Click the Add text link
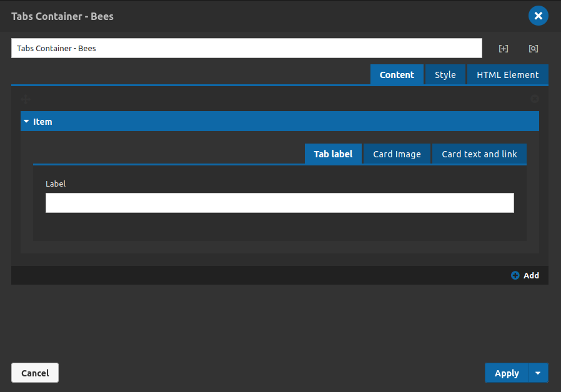The image size is (561, 392). [x=531, y=275]
